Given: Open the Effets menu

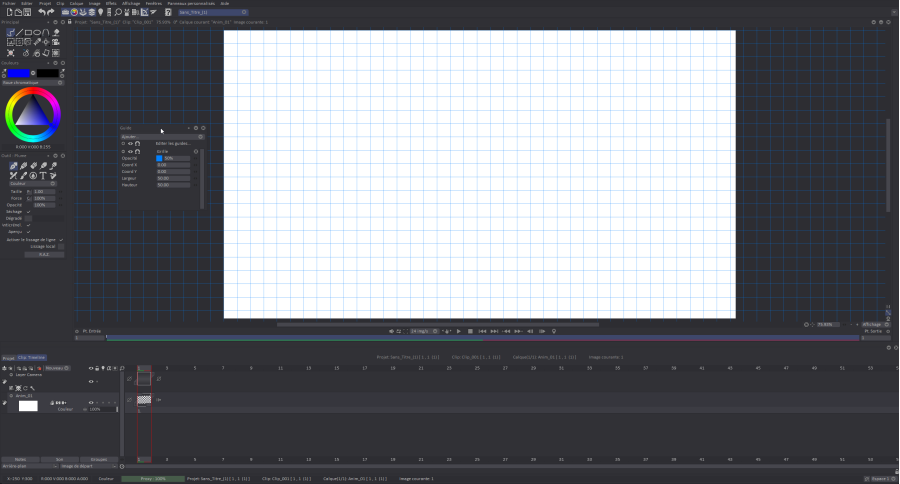Looking at the screenshot, I should click(x=111, y=3).
